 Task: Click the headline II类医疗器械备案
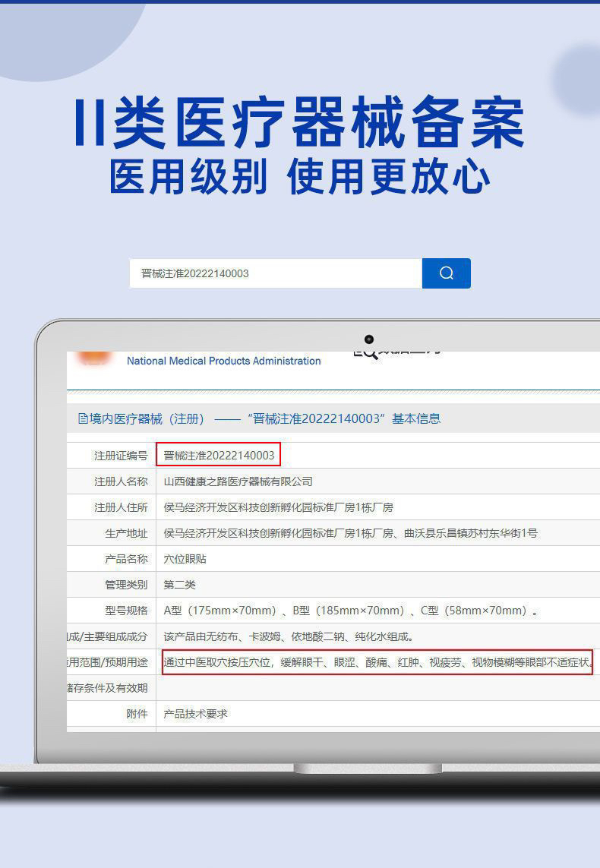click(299, 122)
